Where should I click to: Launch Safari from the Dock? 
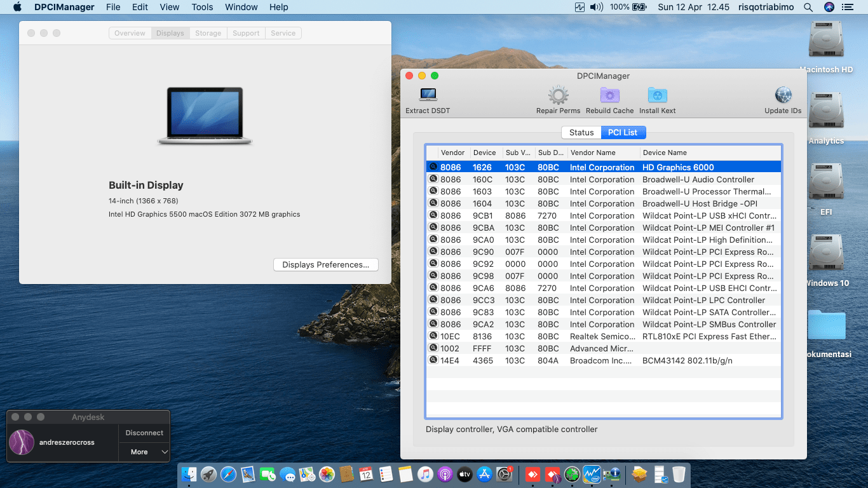(228, 474)
